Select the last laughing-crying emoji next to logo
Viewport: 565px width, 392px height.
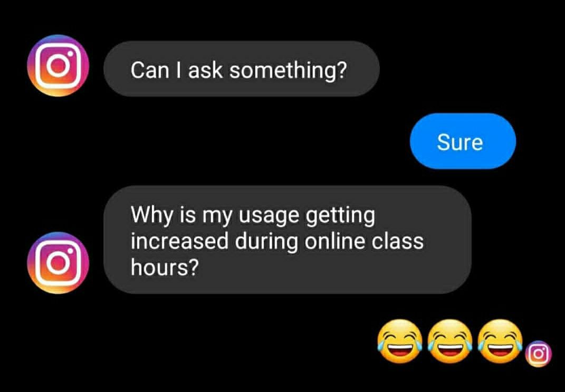500,341
